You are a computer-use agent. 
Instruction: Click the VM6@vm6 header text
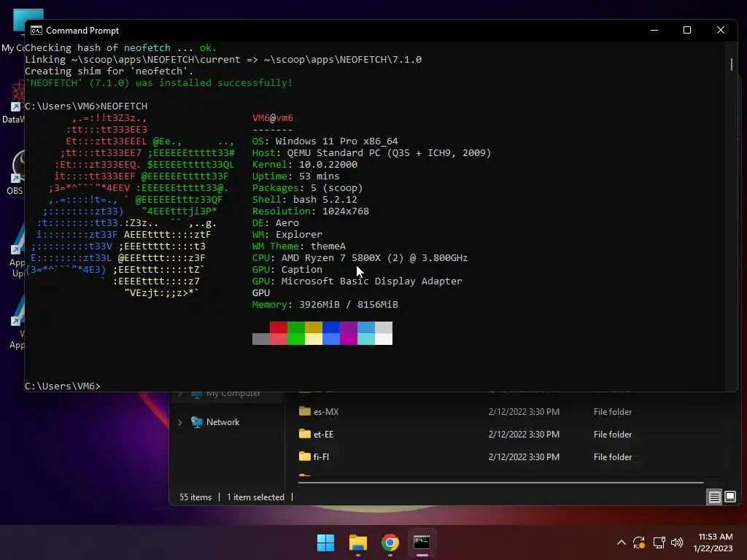(x=273, y=118)
